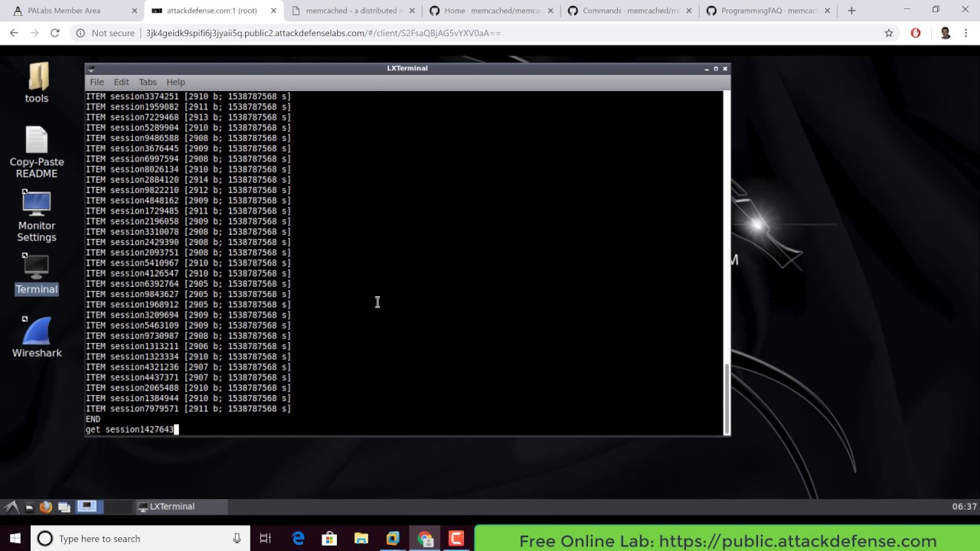Click the Not secure site info icon

pyautogui.click(x=80, y=33)
